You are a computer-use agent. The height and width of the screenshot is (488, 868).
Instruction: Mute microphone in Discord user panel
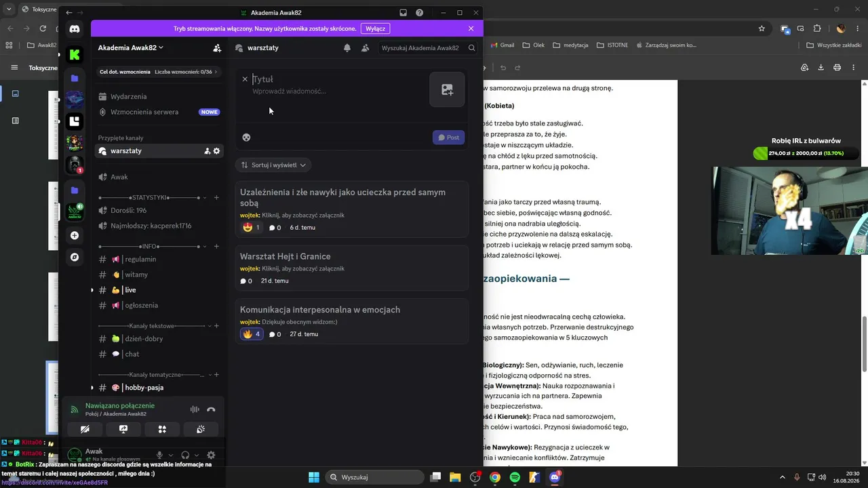click(x=160, y=455)
